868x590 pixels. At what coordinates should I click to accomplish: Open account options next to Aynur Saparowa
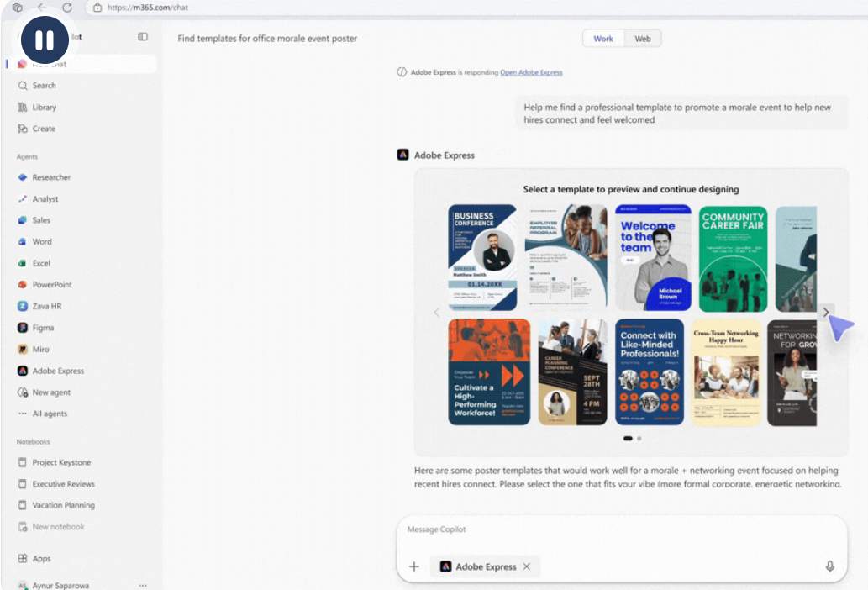(143, 585)
